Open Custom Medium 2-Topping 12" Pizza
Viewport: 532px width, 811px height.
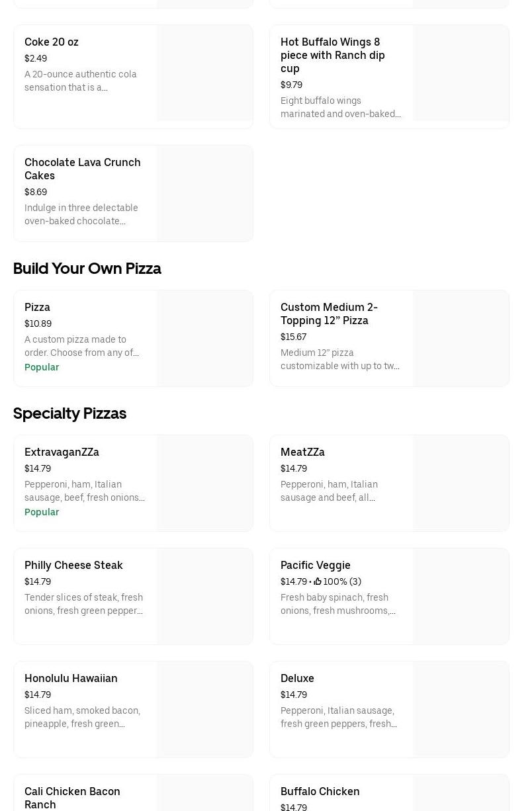coord(329,314)
